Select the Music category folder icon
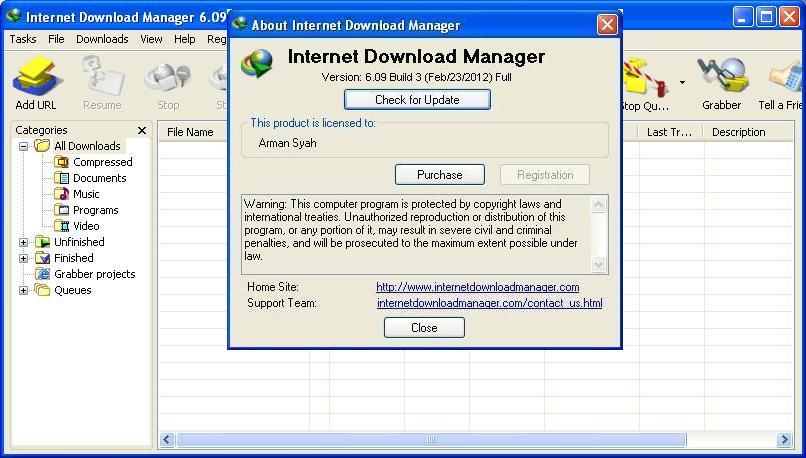806x458 pixels. click(x=62, y=194)
